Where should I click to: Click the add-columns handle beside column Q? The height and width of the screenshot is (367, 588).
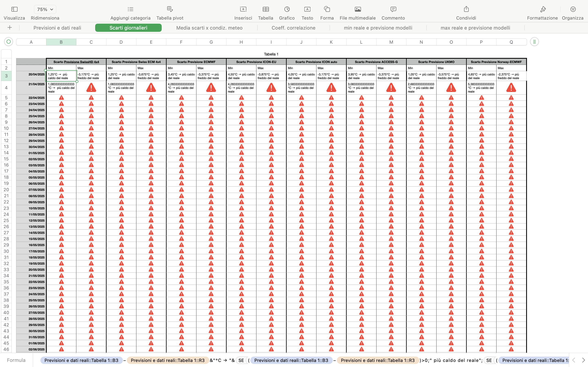pos(534,42)
